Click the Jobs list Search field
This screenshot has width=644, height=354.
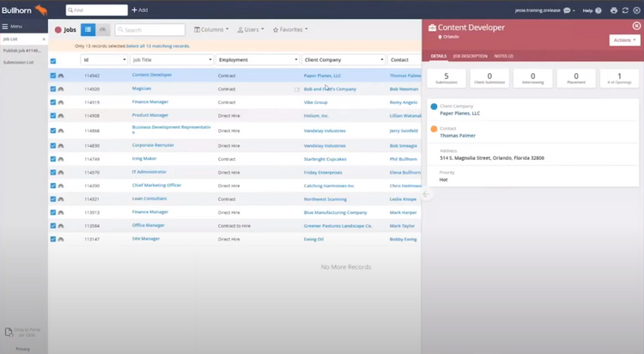[150, 29]
